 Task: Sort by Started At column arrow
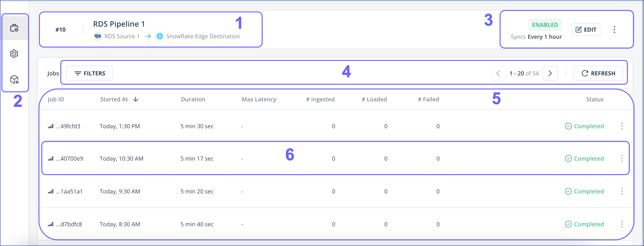point(136,99)
